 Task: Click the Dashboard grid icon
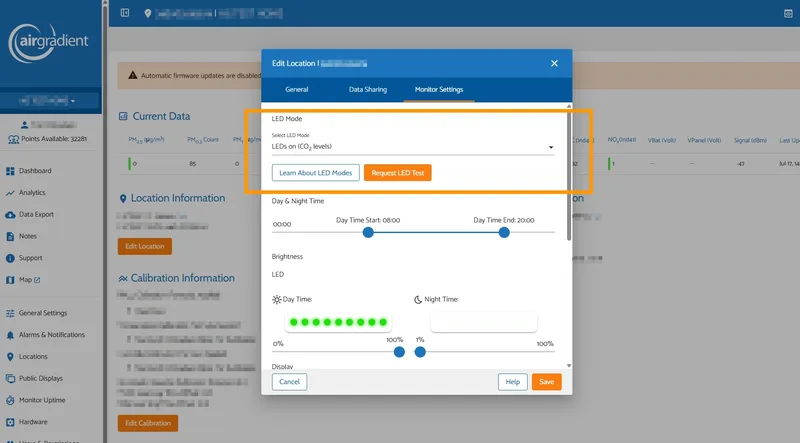click(10, 171)
